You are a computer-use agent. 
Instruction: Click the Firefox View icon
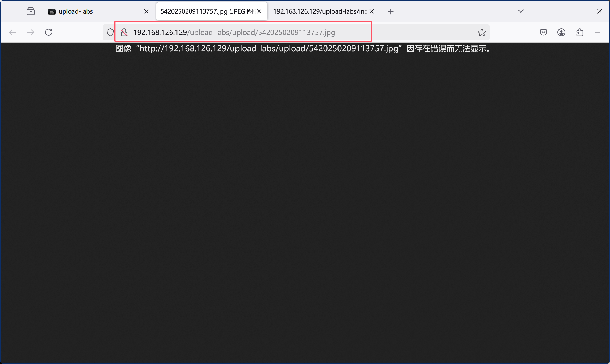click(x=31, y=11)
